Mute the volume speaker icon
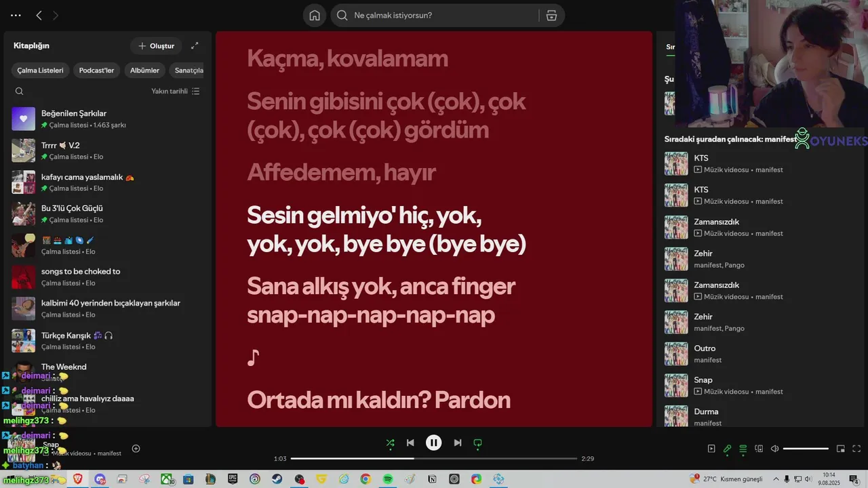Image resolution: width=868 pixels, height=488 pixels. point(774,449)
